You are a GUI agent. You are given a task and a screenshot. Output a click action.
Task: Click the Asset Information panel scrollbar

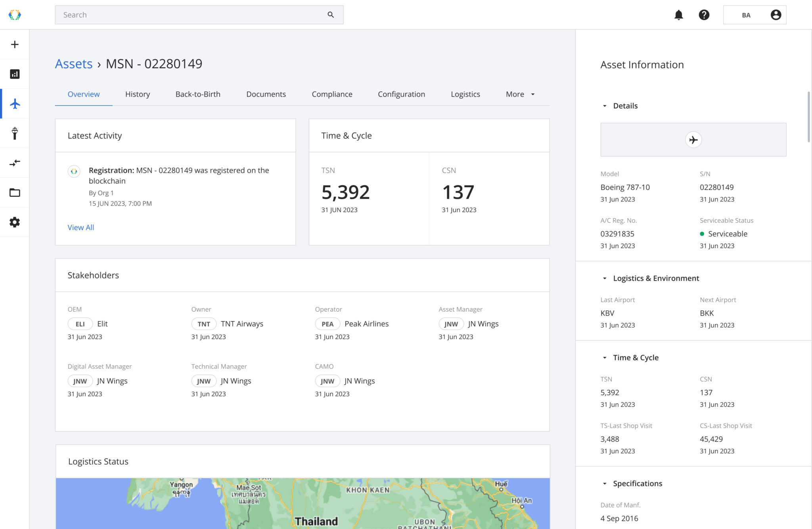(x=809, y=117)
